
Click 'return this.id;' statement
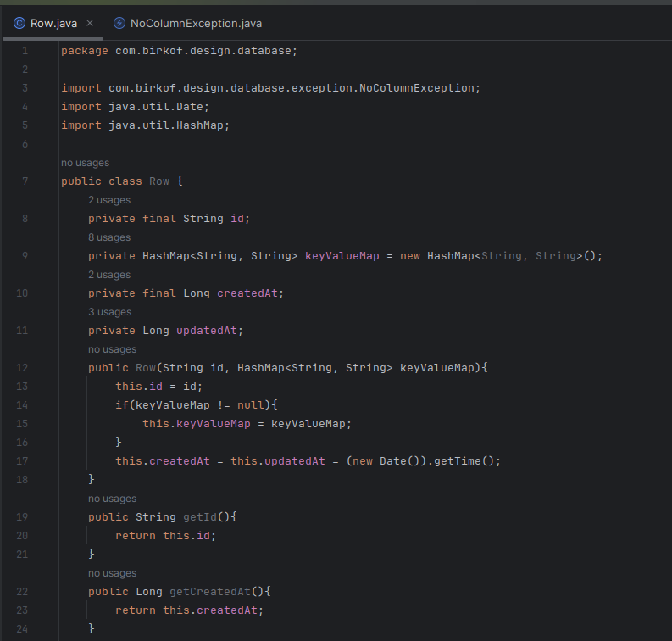(x=165, y=536)
